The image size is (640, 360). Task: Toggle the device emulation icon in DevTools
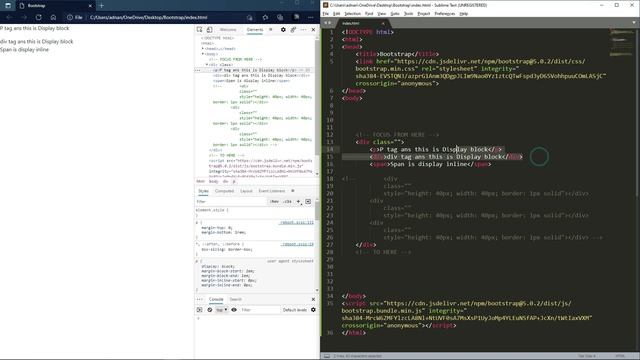(x=209, y=30)
